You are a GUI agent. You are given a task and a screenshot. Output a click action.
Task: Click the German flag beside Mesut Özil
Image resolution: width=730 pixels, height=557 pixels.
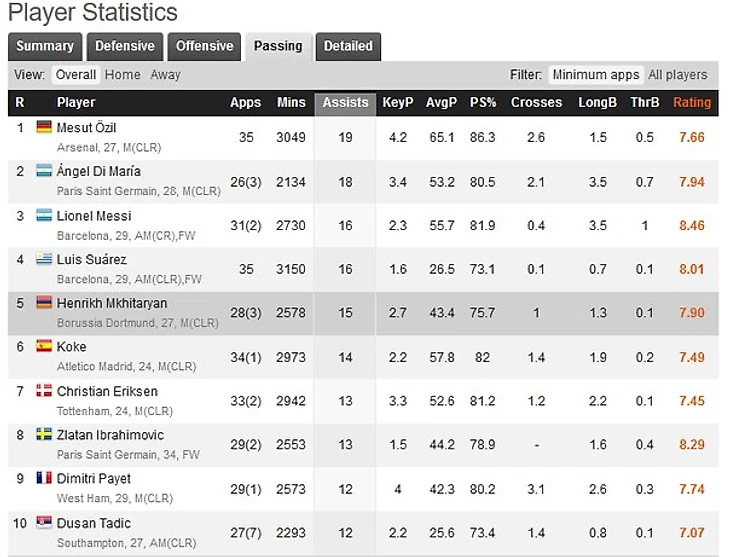[44, 127]
